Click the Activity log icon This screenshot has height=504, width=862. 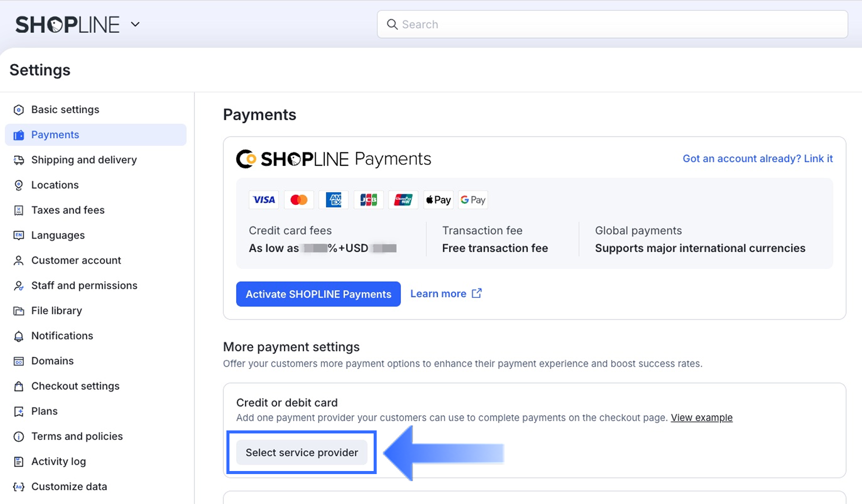coord(19,462)
